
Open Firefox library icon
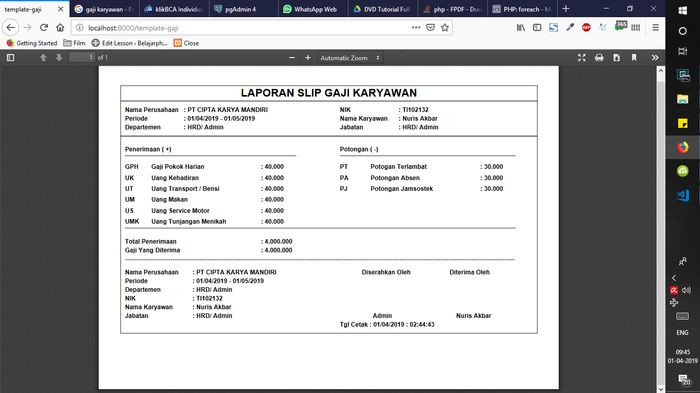coord(521,28)
